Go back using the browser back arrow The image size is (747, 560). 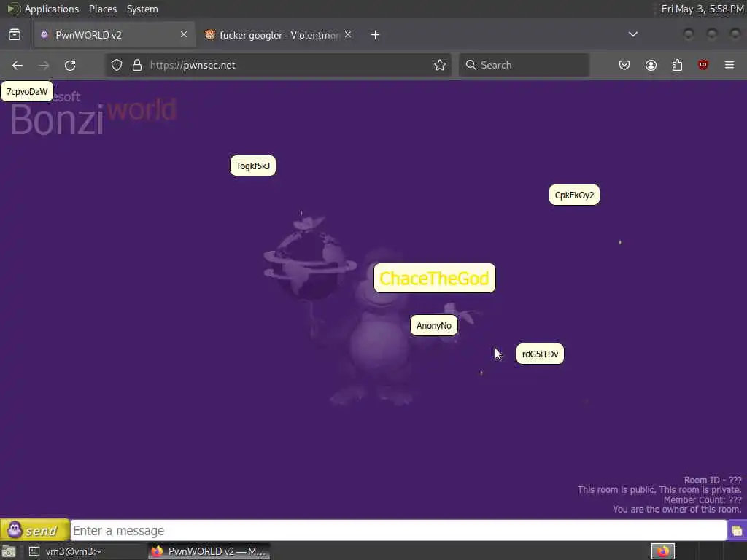click(x=18, y=65)
